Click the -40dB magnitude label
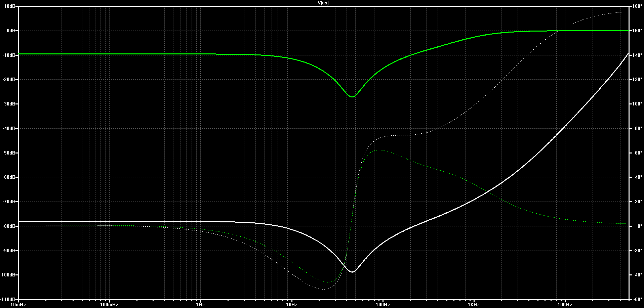 9,129
